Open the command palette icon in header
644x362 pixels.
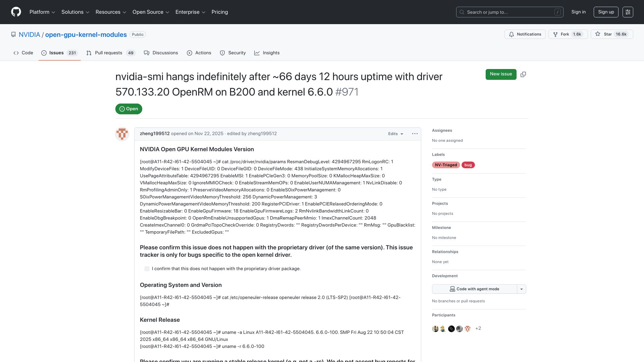pos(628,12)
